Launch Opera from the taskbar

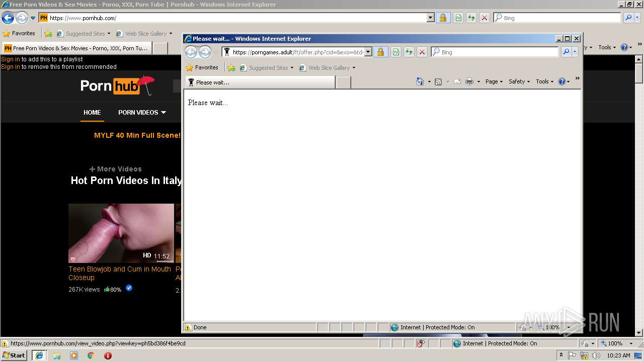coord(108,355)
